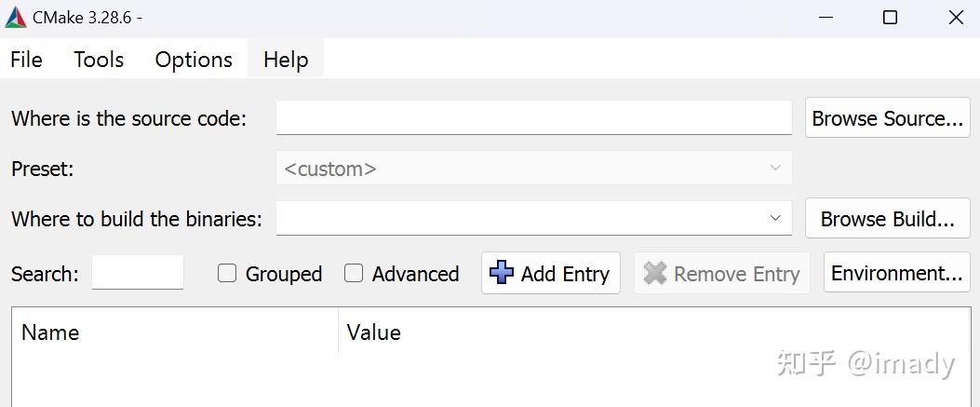Expand the Preset custom dropdown
Image resolution: width=980 pixels, height=407 pixels.
[774, 169]
